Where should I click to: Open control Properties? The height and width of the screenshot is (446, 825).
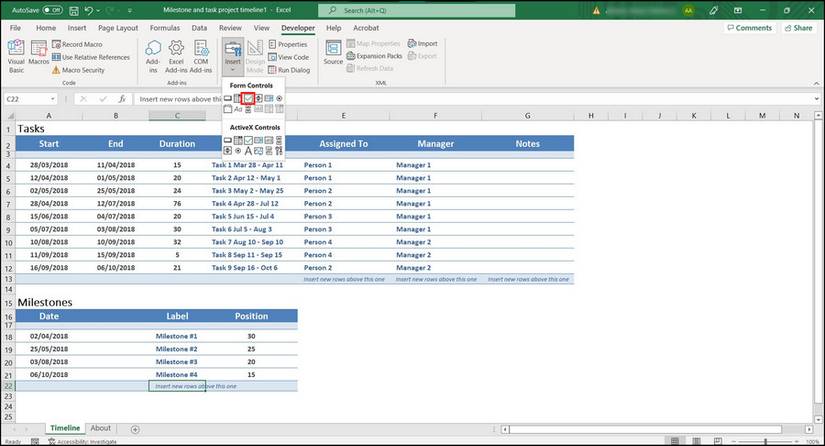coord(288,44)
